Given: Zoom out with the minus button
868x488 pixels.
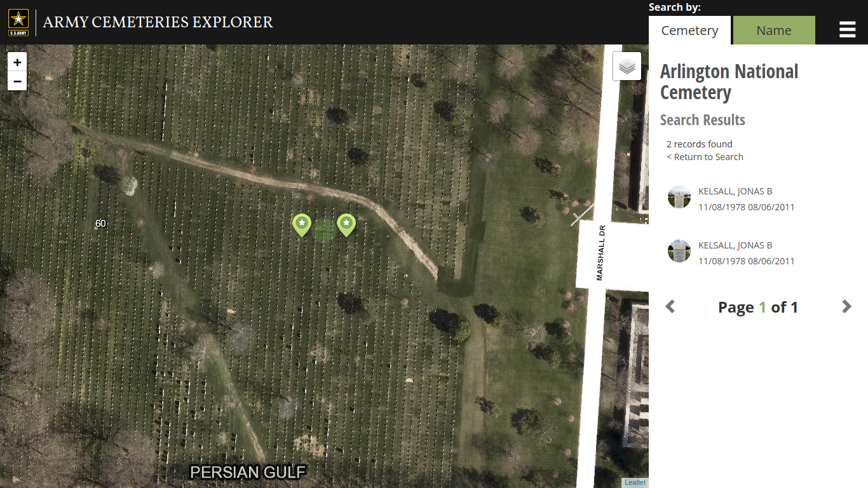Looking at the screenshot, I should pyautogui.click(x=17, y=81).
